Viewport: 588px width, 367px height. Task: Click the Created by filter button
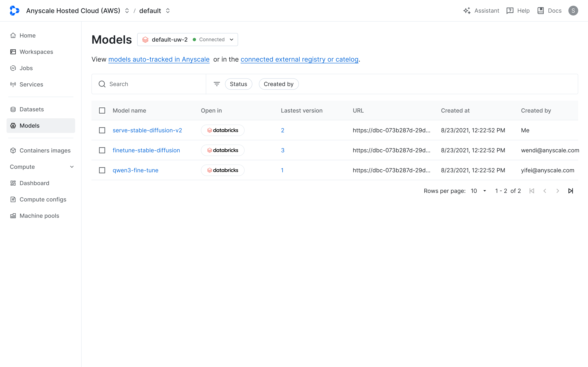pos(278,84)
